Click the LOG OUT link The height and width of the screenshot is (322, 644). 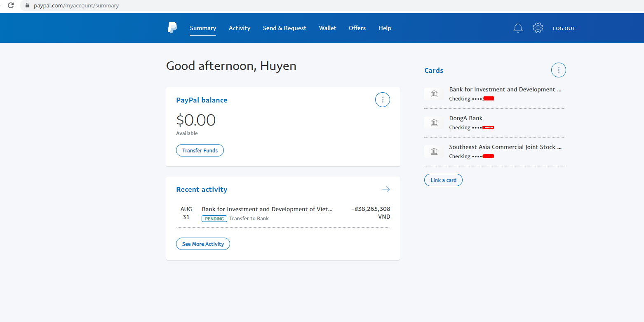564,28
